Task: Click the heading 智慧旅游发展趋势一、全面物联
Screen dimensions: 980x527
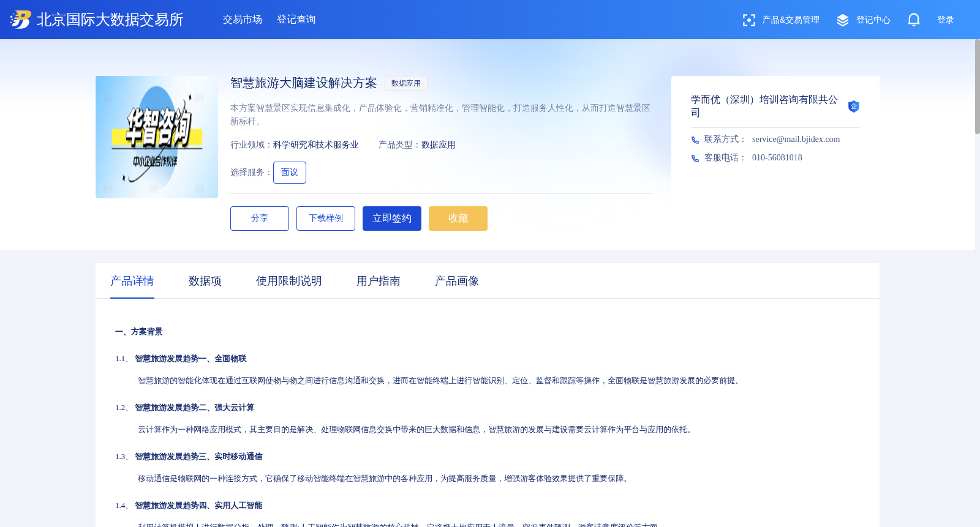Action: 190,359
